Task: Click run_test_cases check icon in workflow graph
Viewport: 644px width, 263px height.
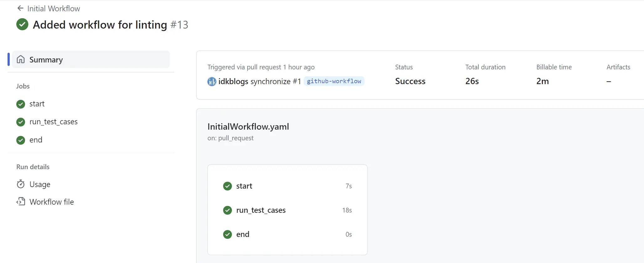Action: [228, 210]
